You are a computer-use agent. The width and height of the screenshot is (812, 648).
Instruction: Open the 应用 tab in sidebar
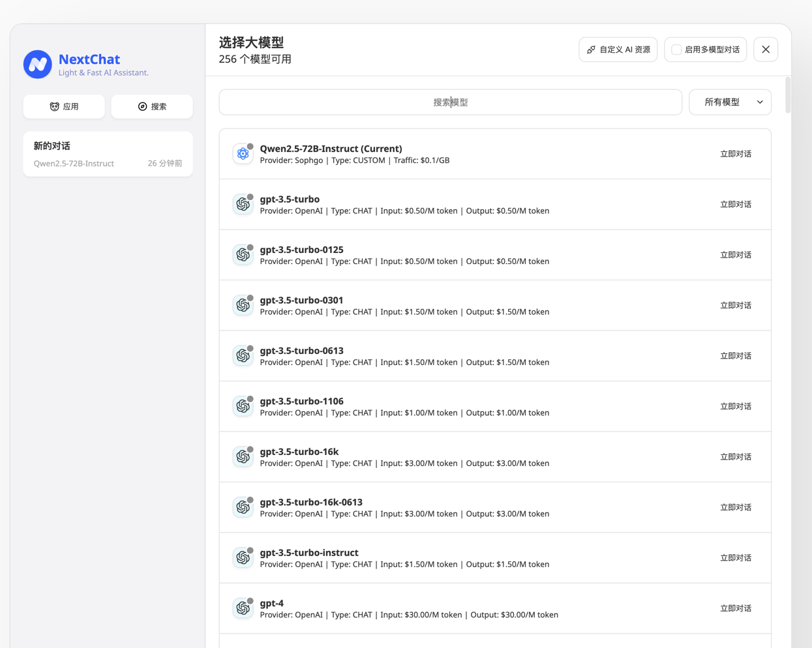(64, 106)
